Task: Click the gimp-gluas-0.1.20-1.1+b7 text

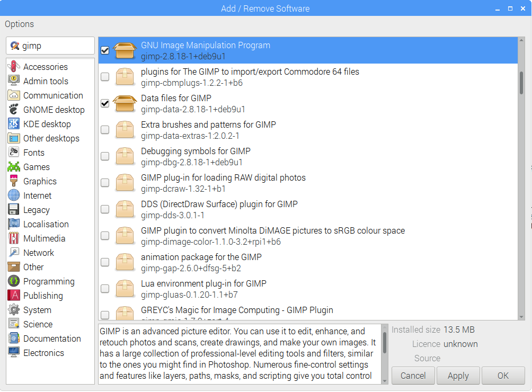Action: tap(189, 295)
